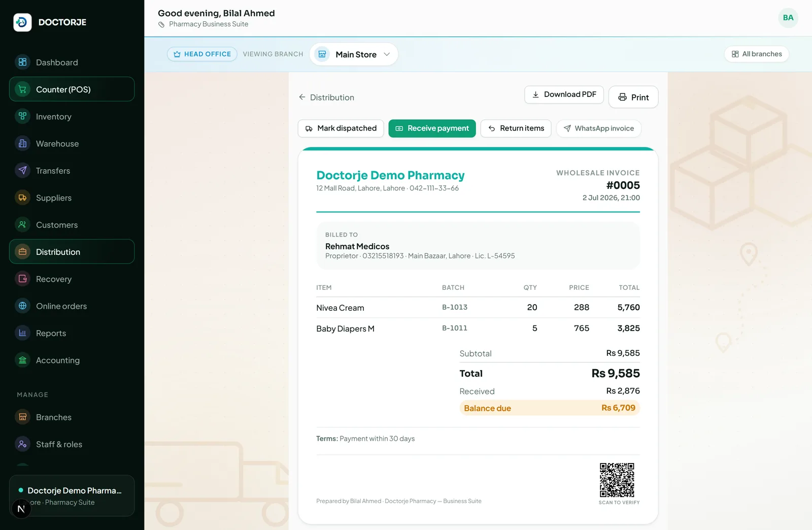Open Dashboard via its sidebar icon

click(22, 62)
